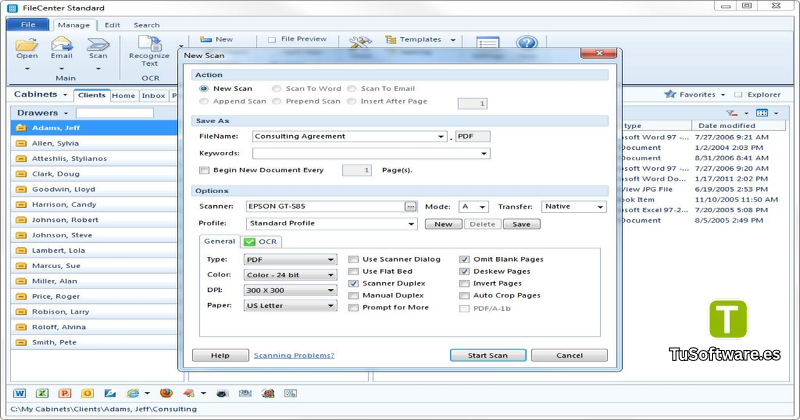800x420 pixels.
Task: Open the Scanning Problems? link
Action: click(294, 356)
